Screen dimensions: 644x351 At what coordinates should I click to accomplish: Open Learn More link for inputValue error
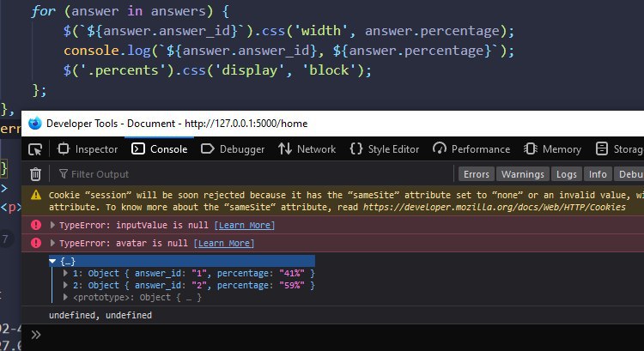tap(245, 225)
